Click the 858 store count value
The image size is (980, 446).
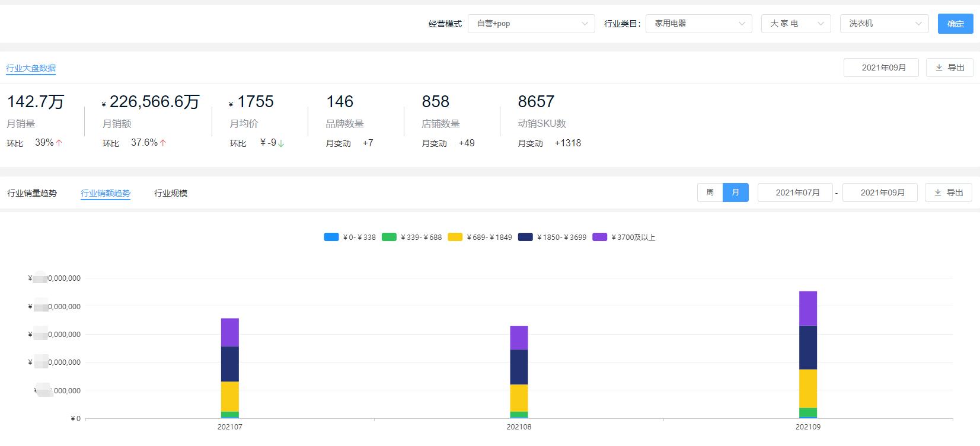click(436, 102)
